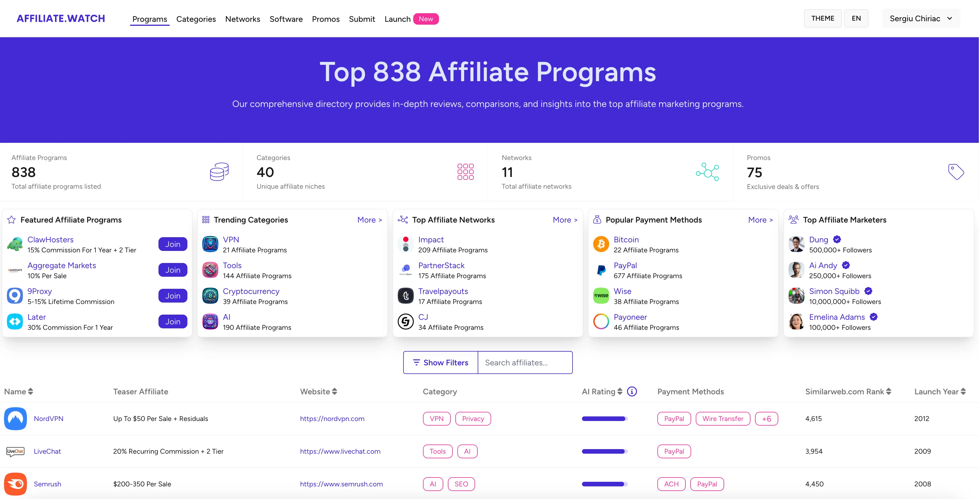Click NordVPN's AI rating bar
Screen dimensions: 980x499
pos(605,419)
